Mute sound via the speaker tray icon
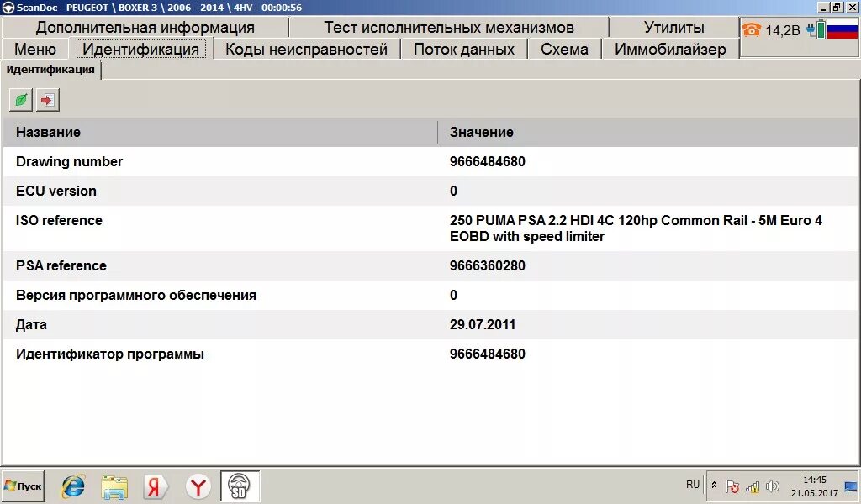The height and width of the screenshot is (504, 861). (773, 486)
